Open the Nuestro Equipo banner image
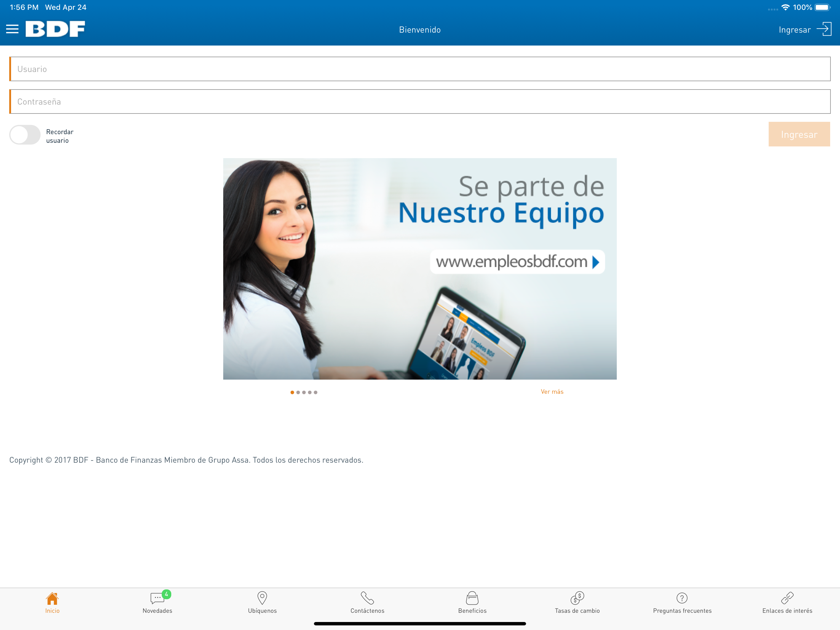The width and height of the screenshot is (840, 630). coord(420,269)
